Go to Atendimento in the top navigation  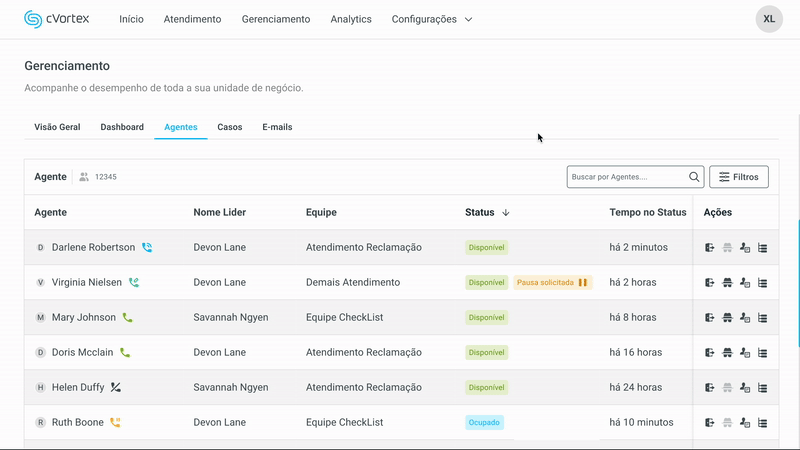click(x=192, y=19)
